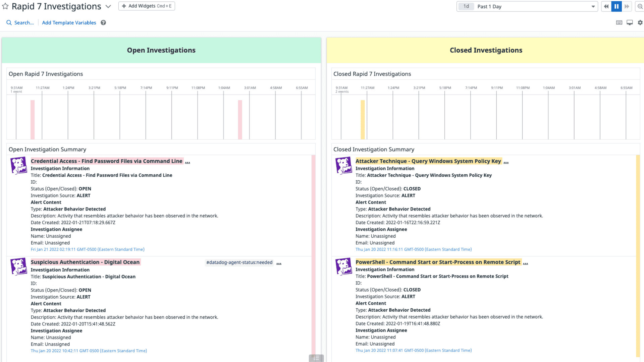
Task: Click Closed Investigation Summary widget title
Action: coord(374,149)
